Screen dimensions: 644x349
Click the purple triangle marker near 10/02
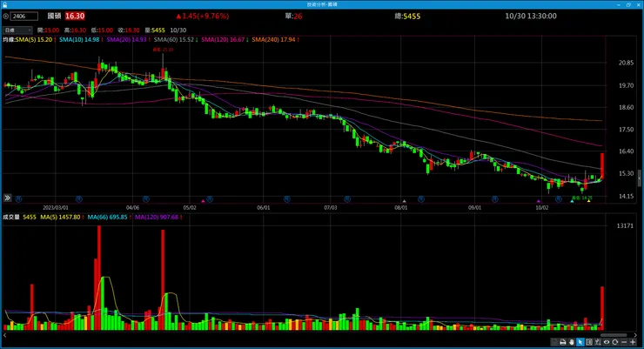click(539, 201)
